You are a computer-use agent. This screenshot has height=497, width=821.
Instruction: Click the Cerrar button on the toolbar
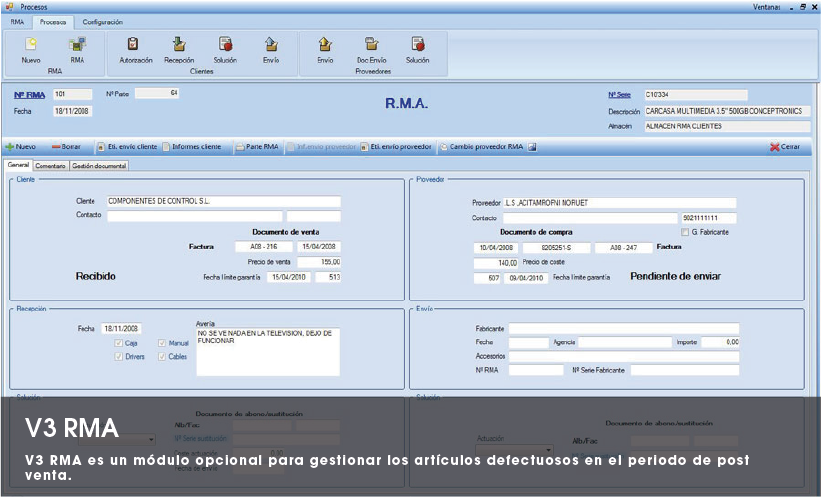pyautogui.click(x=785, y=146)
